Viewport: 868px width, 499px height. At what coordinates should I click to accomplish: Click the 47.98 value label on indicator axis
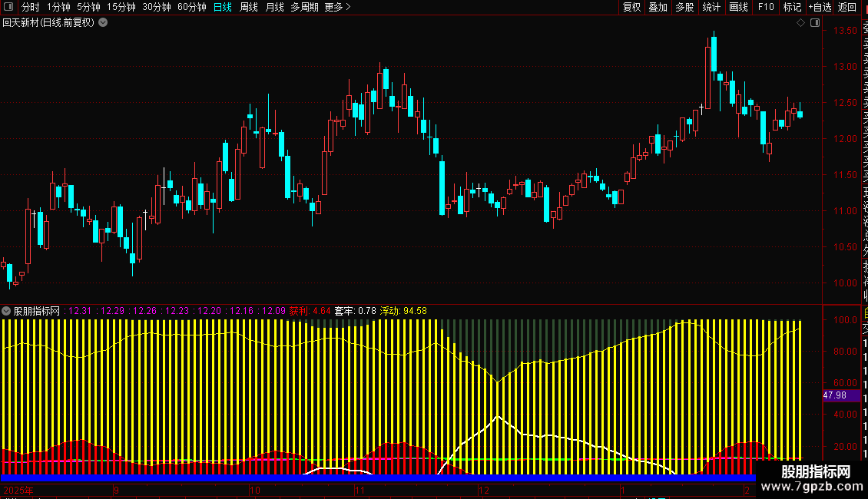pyautogui.click(x=841, y=395)
